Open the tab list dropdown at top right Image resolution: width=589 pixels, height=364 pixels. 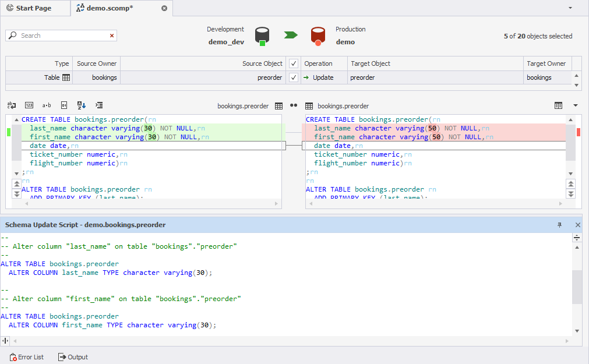pos(570,8)
